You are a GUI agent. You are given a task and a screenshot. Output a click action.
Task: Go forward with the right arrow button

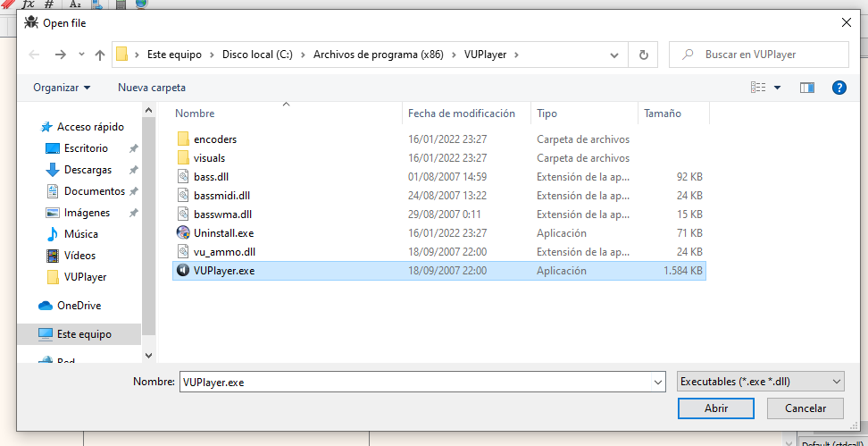point(61,55)
